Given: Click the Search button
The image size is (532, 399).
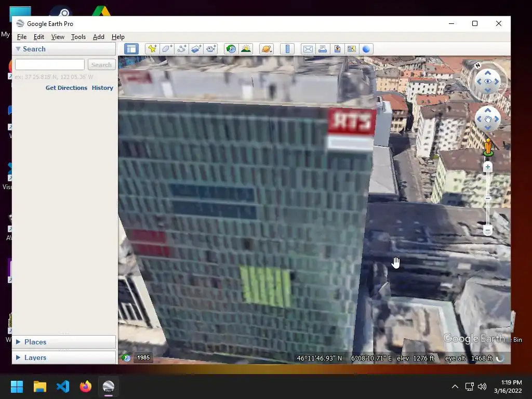Looking at the screenshot, I should point(101,64).
